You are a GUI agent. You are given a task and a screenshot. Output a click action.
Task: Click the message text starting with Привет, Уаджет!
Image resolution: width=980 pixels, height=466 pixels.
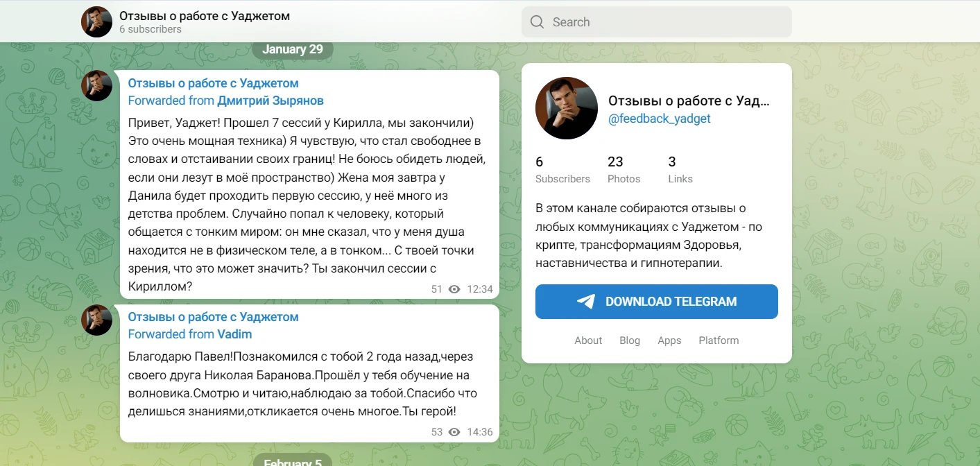pos(307,205)
